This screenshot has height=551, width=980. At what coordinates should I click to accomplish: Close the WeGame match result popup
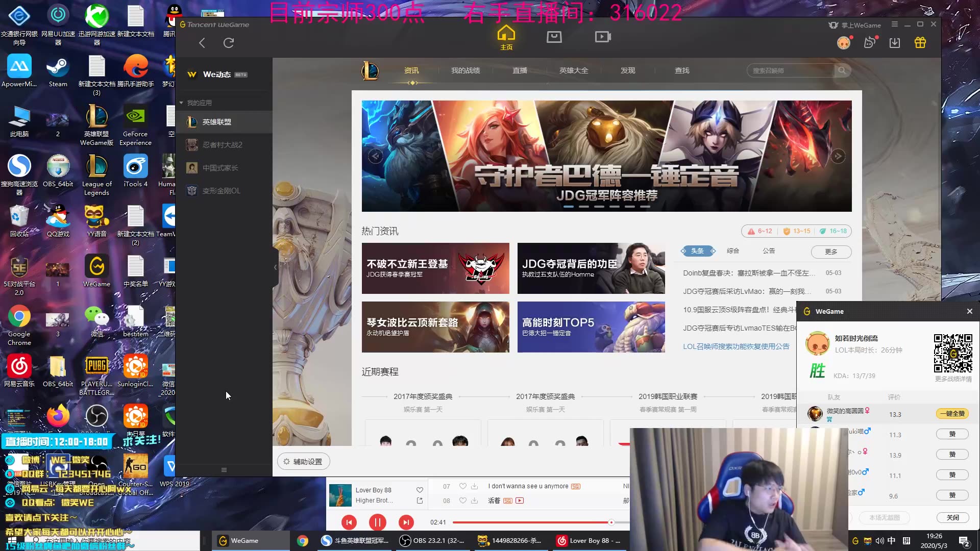970,311
